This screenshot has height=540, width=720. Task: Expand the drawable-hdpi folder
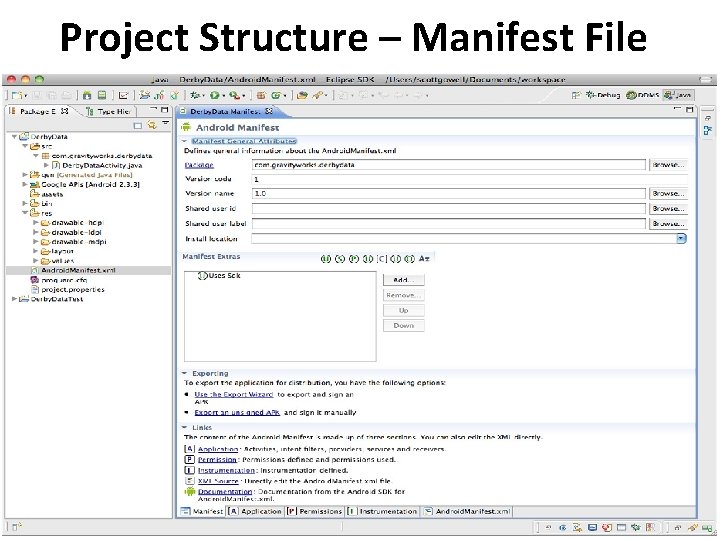coord(36,223)
